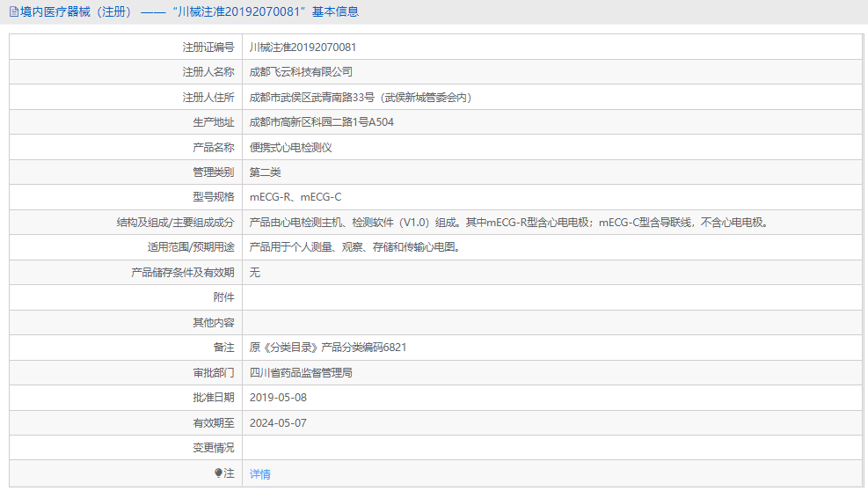Click the structure description starting 产品由心电检测主机
This screenshot has width=868, height=491.
pos(509,223)
